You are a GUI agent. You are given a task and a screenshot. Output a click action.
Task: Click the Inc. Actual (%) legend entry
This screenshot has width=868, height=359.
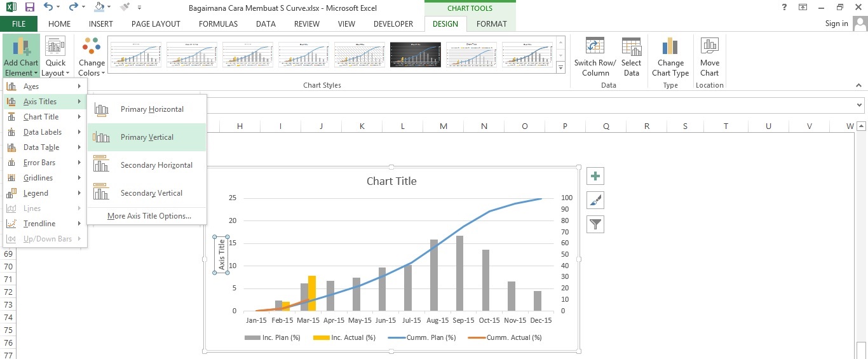tap(344, 337)
